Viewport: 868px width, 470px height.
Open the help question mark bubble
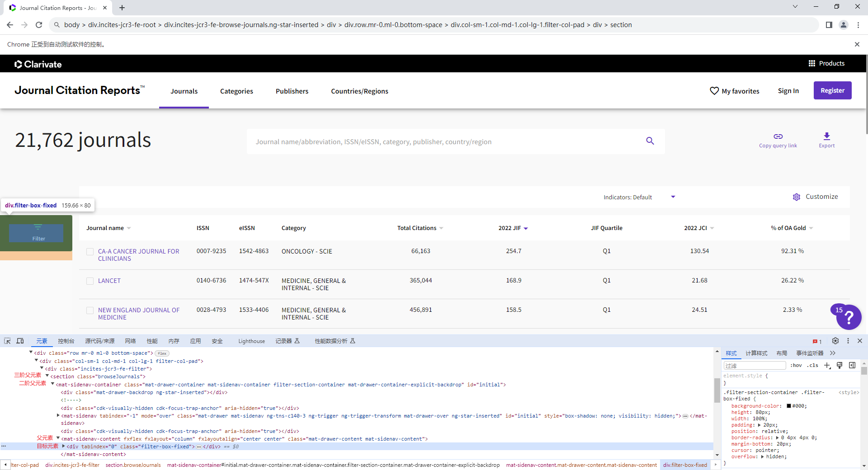pos(849,317)
